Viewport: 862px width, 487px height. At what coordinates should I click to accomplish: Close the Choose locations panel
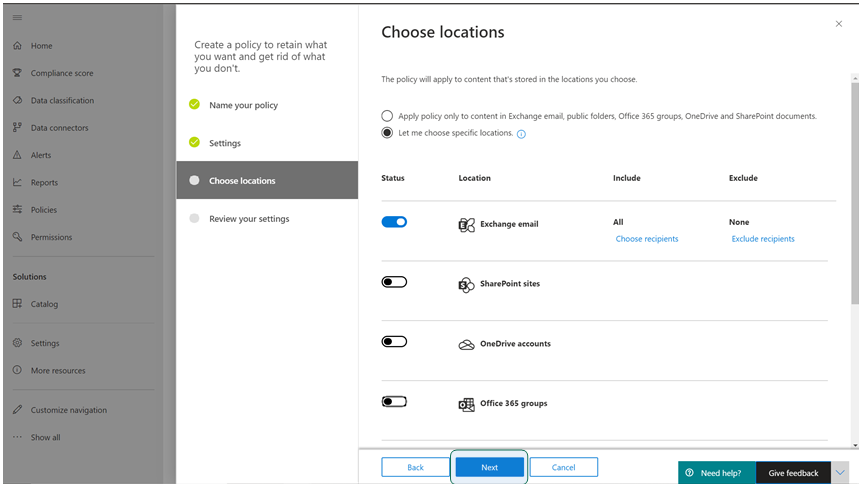(838, 24)
